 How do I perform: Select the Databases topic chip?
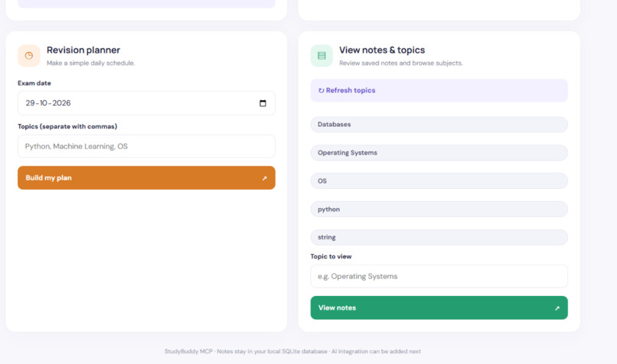(x=439, y=125)
